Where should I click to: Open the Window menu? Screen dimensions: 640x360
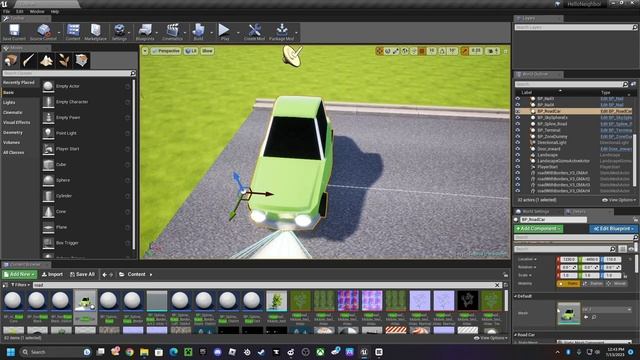[37, 11]
